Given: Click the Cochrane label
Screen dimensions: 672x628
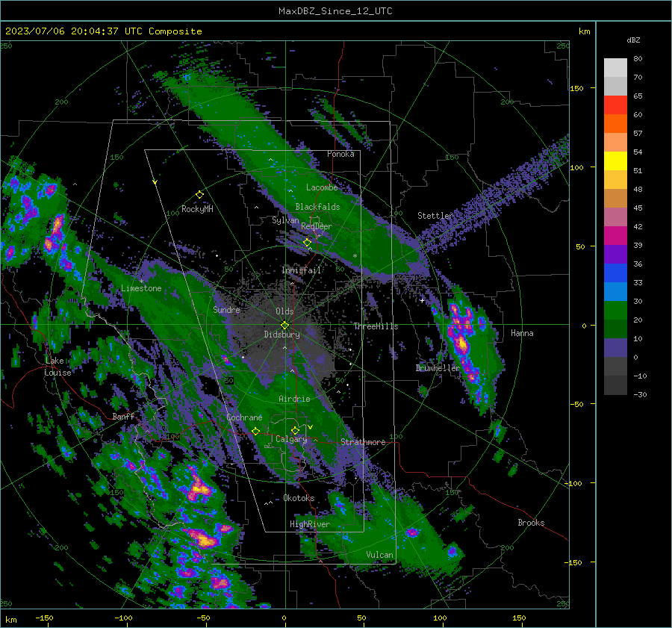Looking at the screenshot, I should point(244,417).
